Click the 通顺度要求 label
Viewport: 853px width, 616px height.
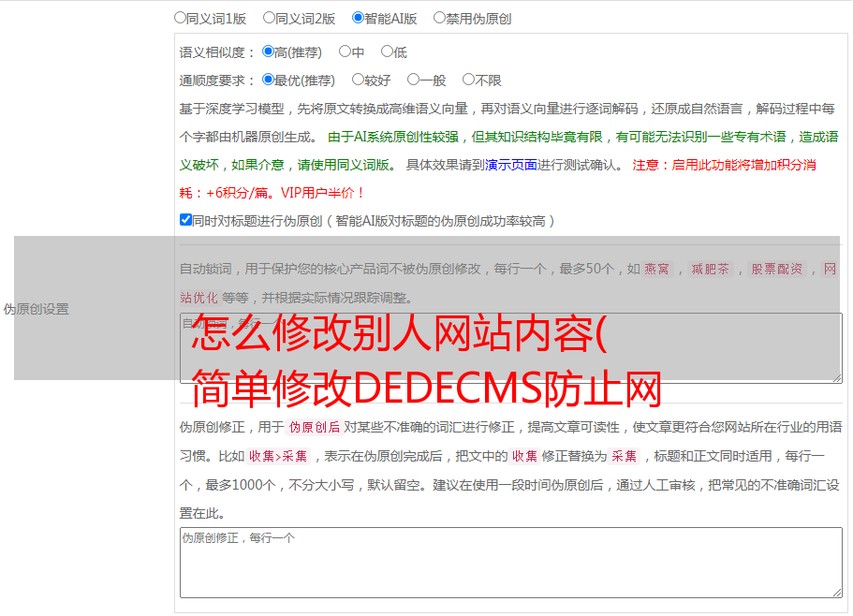click(217, 81)
